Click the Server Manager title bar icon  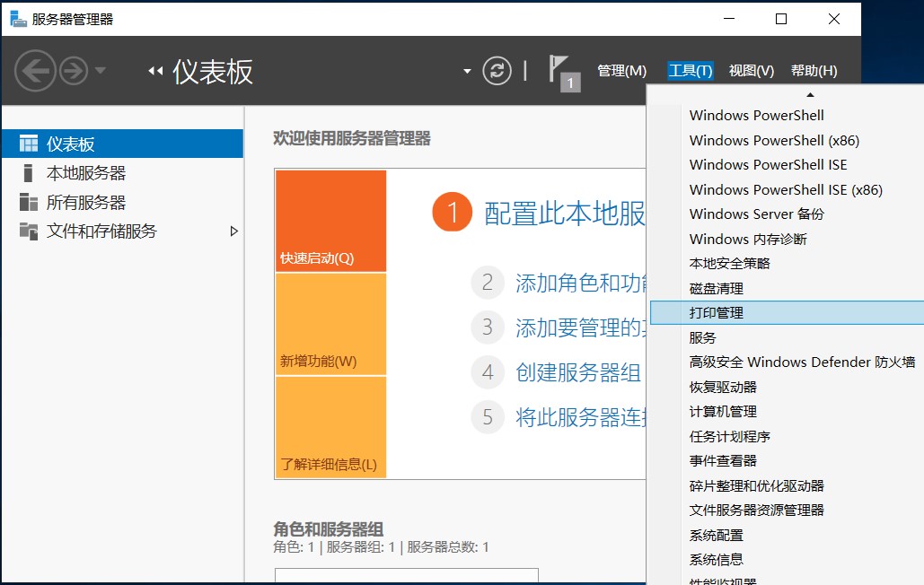18,19
